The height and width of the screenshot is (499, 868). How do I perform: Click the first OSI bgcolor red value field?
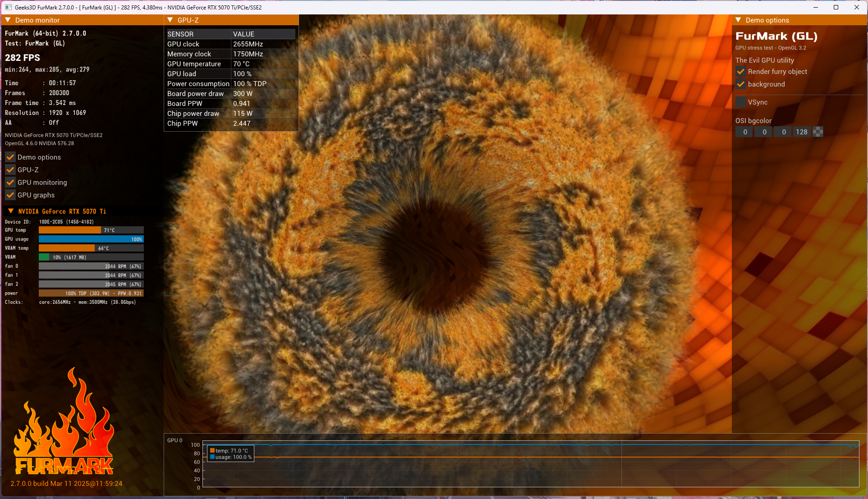pos(745,132)
